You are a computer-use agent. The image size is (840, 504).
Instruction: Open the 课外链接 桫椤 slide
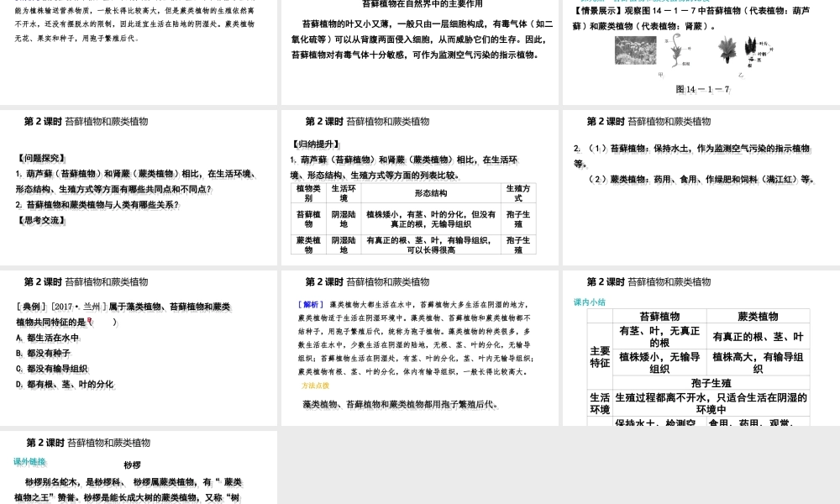tap(139, 468)
